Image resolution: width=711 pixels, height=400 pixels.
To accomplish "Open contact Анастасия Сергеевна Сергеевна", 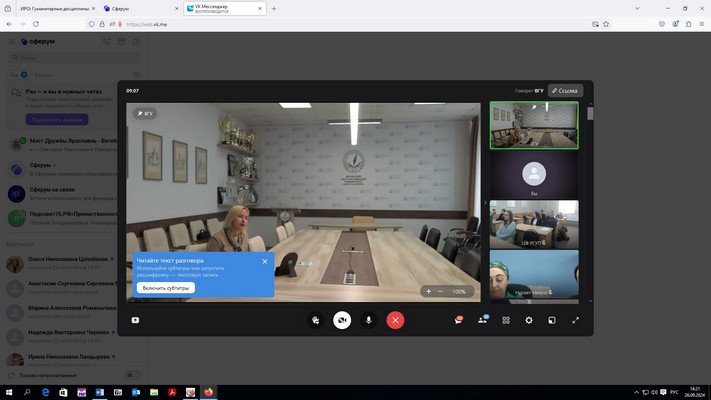I will (x=62, y=288).
